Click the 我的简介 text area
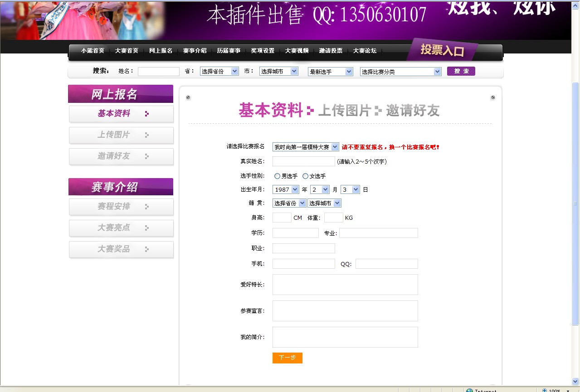The image size is (580, 392). tap(345, 337)
